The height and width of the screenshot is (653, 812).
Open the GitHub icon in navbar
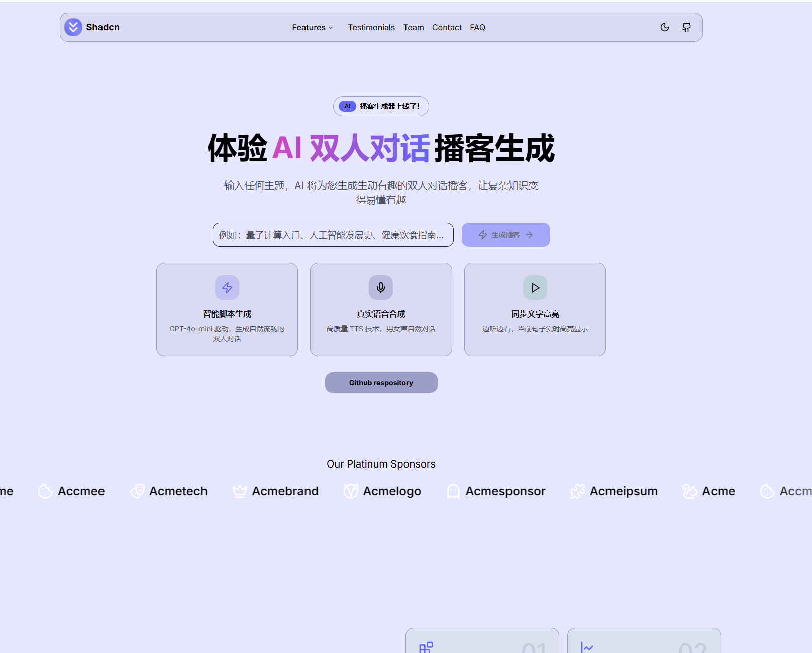pyautogui.click(x=686, y=27)
